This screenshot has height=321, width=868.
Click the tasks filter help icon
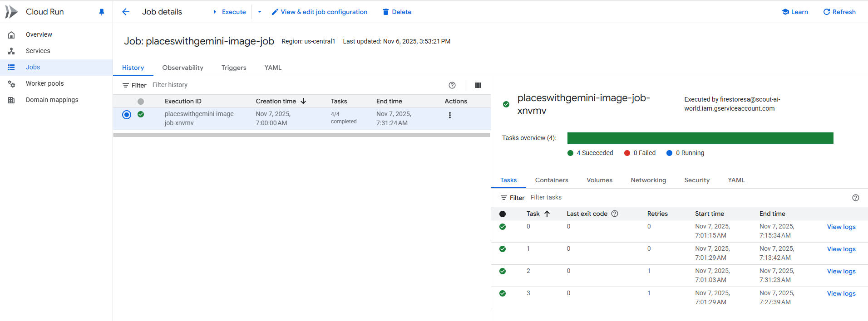coord(855,198)
